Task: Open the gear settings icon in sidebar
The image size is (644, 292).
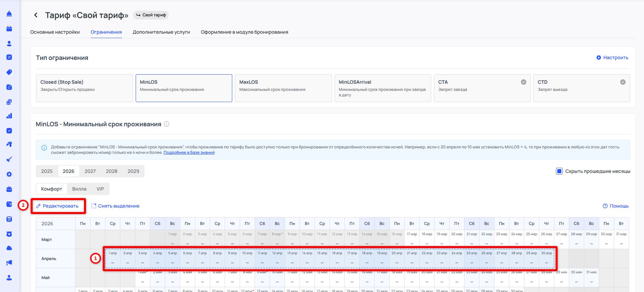Action: tap(9, 174)
